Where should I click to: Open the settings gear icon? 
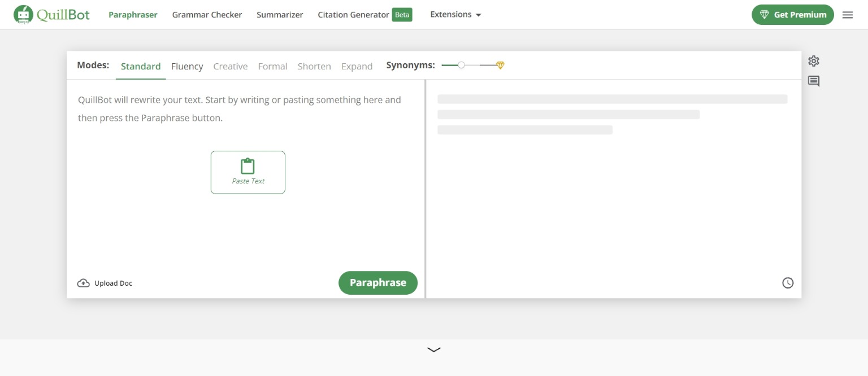tap(813, 61)
